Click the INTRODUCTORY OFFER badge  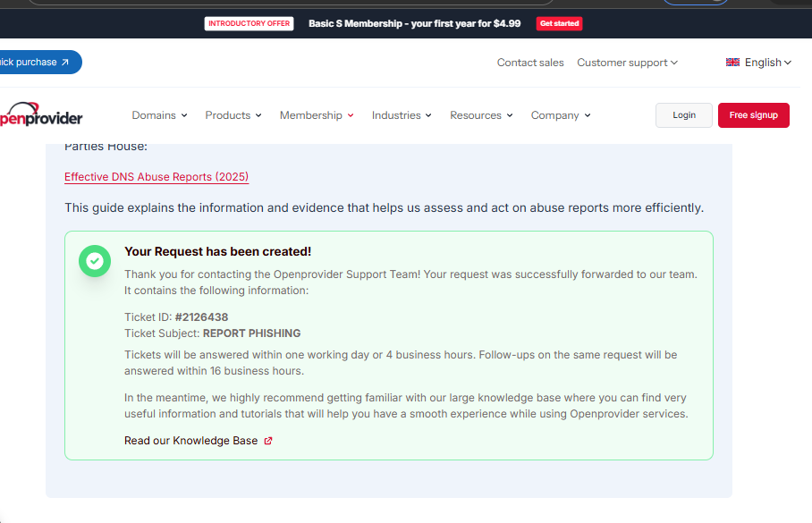250,23
